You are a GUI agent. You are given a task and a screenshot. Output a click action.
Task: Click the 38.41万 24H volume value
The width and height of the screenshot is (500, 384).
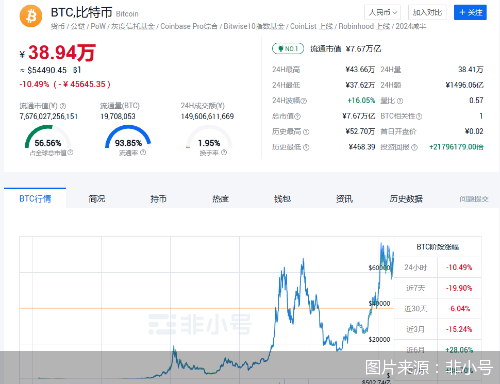[x=471, y=69]
